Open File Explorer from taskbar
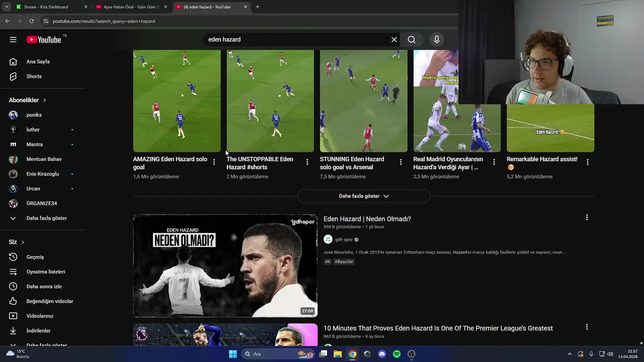The image size is (644, 362). (338, 354)
